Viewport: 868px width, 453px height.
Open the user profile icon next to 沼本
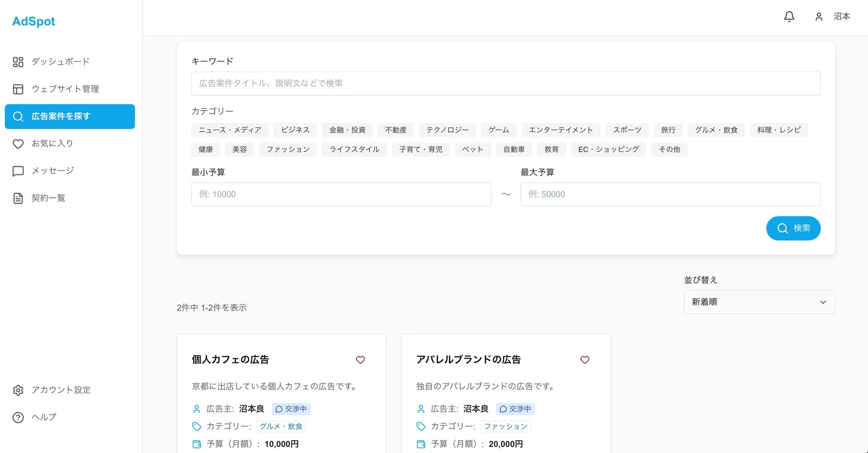coord(819,17)
